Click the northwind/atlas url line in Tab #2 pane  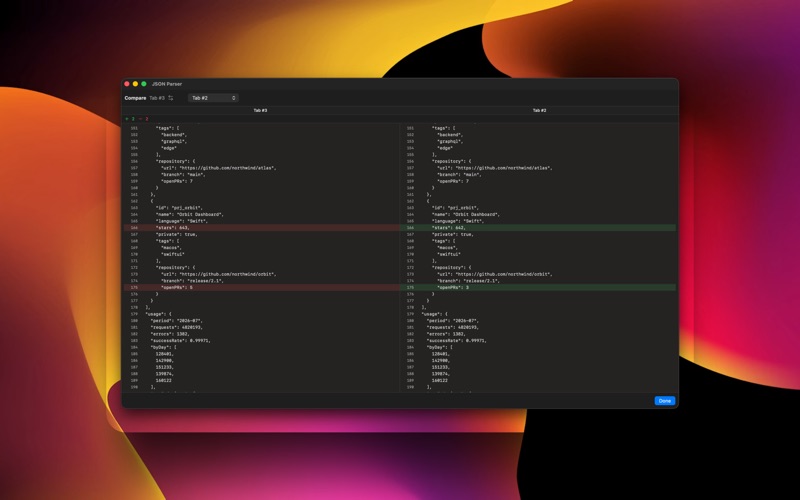[x=494, y=168]
